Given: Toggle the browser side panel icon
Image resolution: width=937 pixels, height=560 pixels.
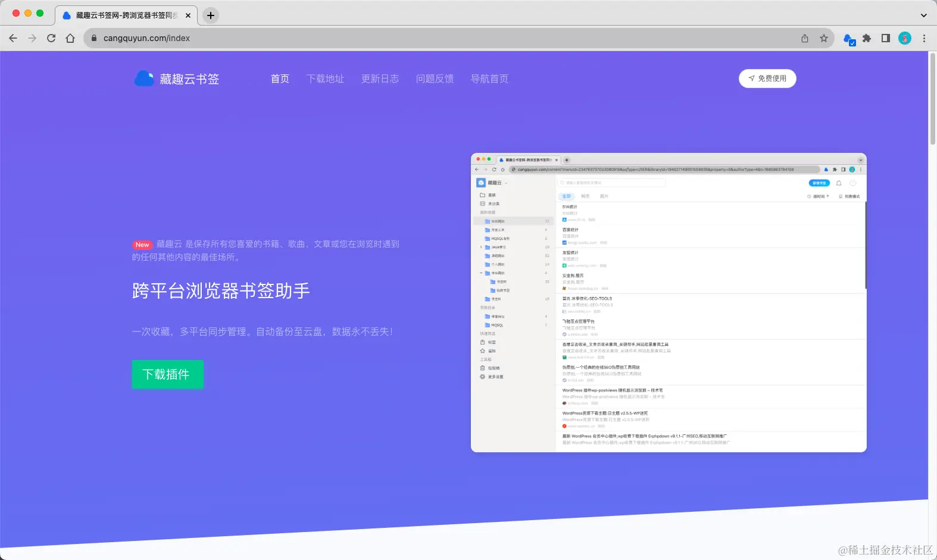Looking at the screenshot, I should pyautogui.click(x=886, y=38).
